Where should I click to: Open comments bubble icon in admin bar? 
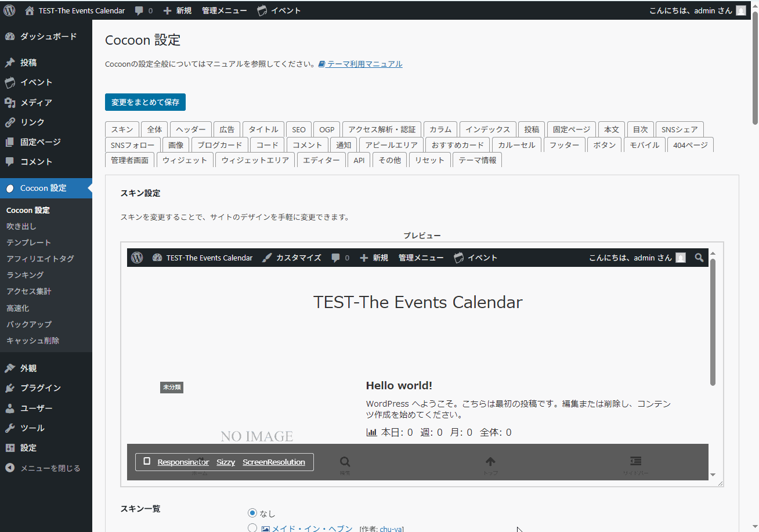point(139,10)
